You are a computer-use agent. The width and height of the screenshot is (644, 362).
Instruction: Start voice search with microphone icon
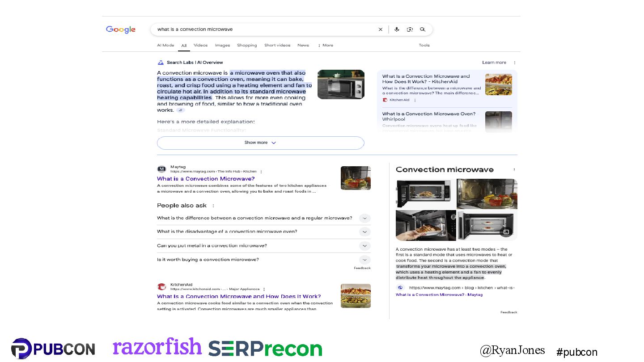coord(397,29)
